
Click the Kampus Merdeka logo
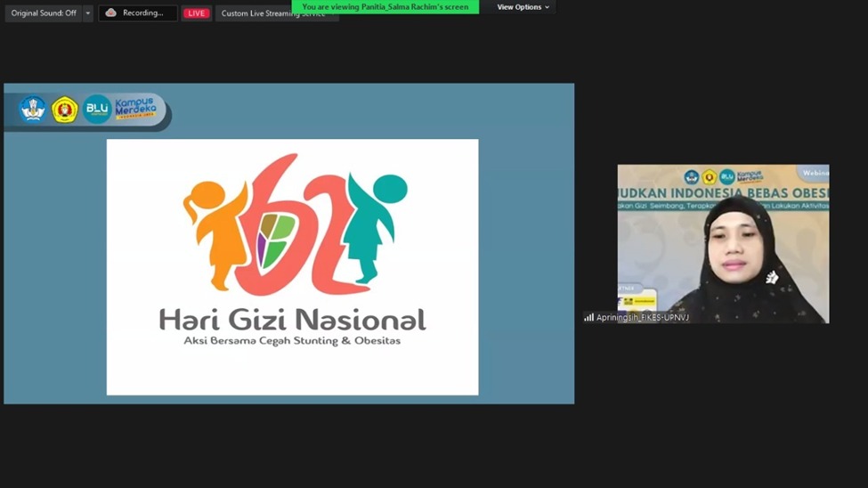pyautogui.click(x=135, y=109)
